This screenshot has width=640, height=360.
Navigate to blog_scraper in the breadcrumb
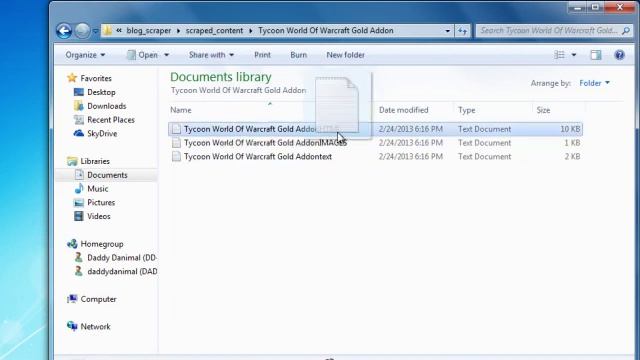149,31
